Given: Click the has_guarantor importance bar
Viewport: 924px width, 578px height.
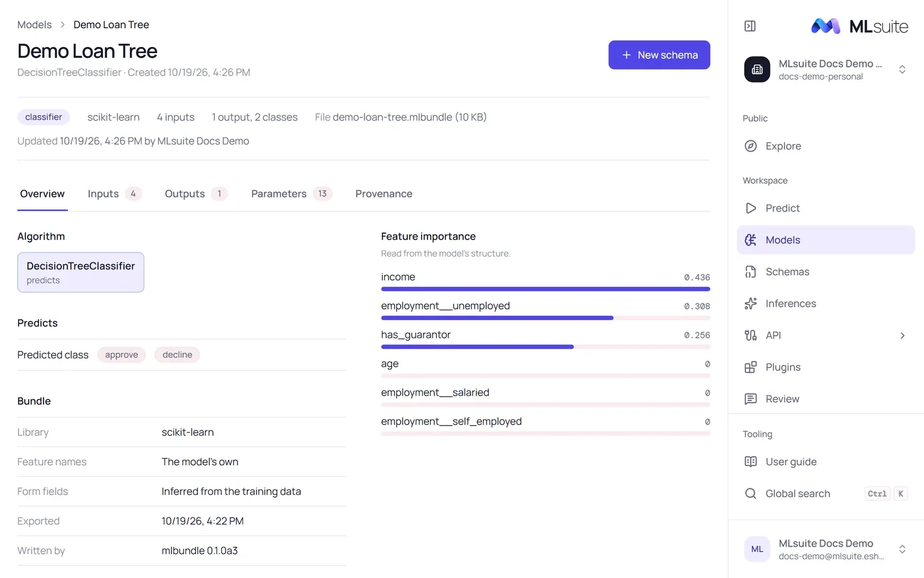Looking at the screenshot, I should pos(546,347).
